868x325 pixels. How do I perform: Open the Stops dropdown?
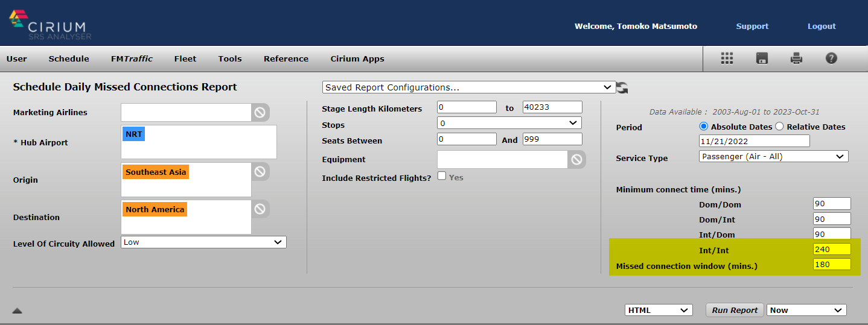pyautogui.click(x=509, y=123)
